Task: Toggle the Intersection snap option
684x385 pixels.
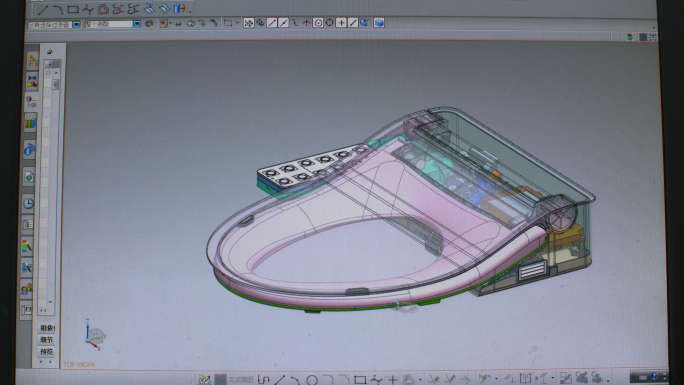Action: tap(306, 23)
